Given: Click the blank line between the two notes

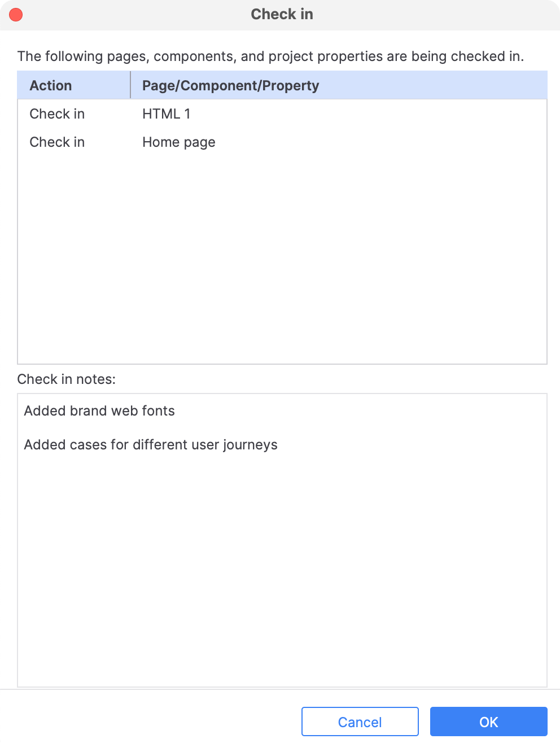Looking at the screenshot, I should coord(169,428).
